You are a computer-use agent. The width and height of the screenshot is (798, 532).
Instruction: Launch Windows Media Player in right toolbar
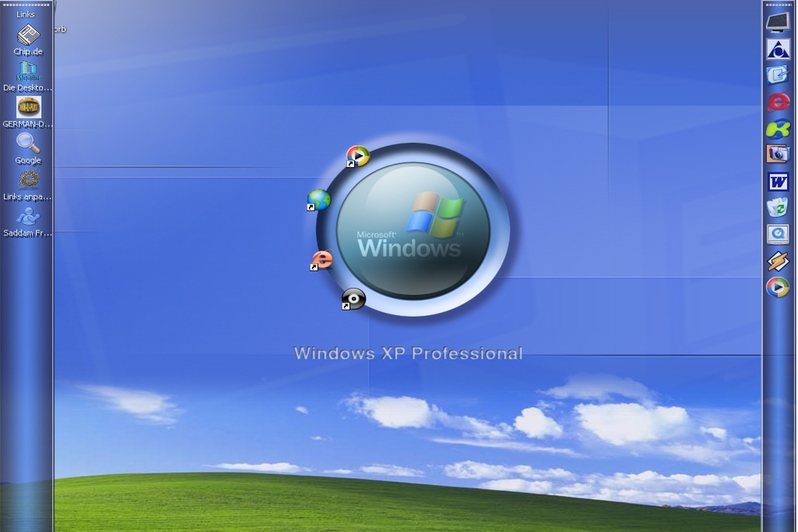[778, 287]
